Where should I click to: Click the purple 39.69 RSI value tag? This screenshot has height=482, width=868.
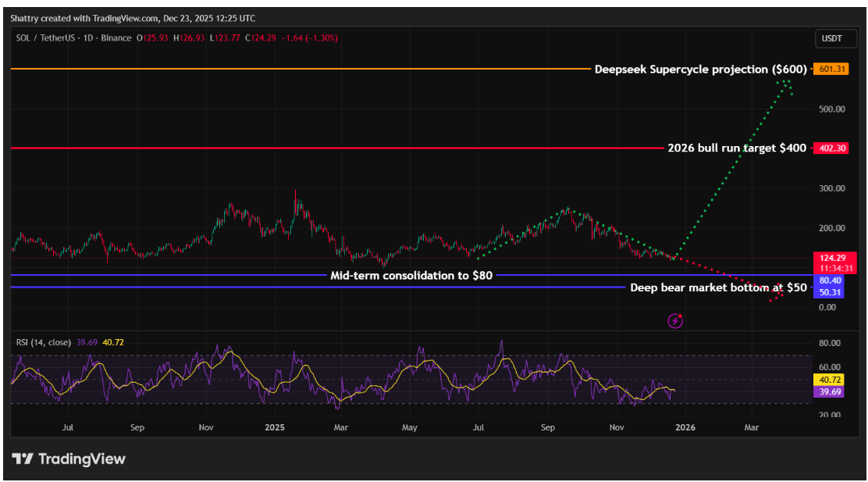point(828,391)
